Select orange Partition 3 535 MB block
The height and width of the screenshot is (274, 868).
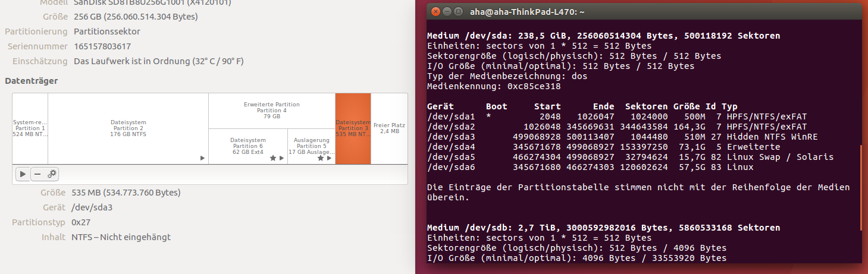click(x=353, y=128)
